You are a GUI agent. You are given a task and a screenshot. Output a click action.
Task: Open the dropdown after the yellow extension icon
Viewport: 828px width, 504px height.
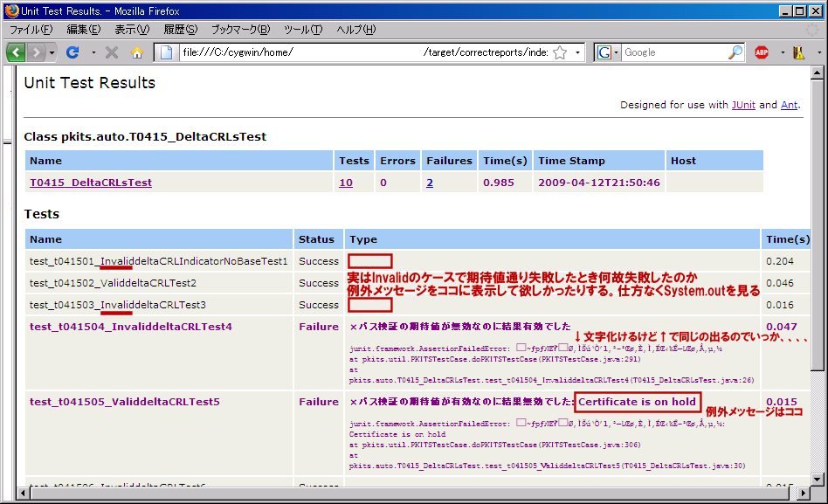819,52
